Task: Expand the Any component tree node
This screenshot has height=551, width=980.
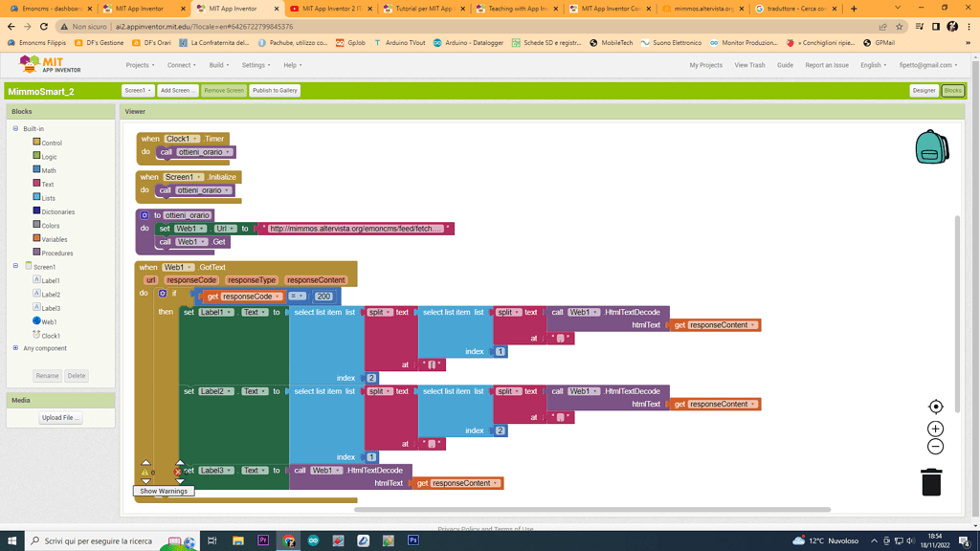Action: (x=15, y=348)
